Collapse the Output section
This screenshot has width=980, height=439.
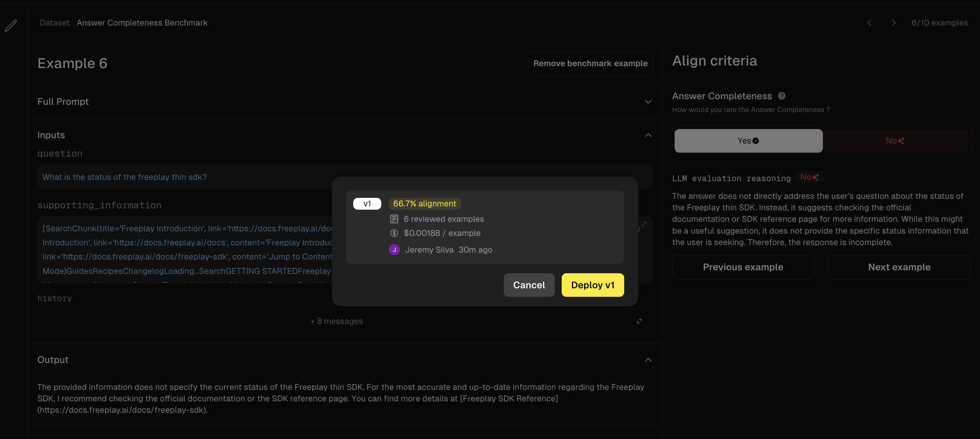(x=648, y=360)
